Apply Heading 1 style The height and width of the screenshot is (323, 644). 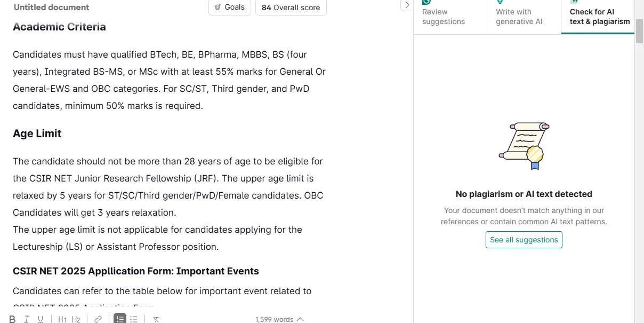click(62, 319)
